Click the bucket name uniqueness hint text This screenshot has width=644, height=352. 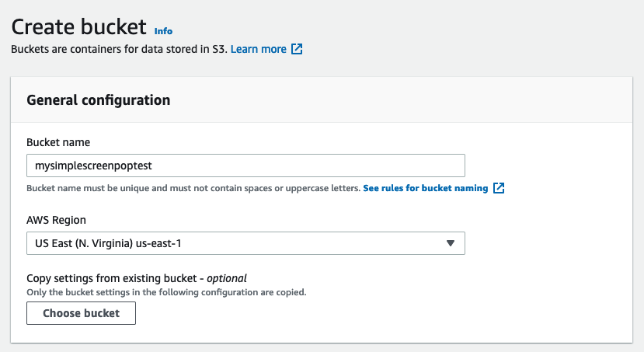click(193, 188)
